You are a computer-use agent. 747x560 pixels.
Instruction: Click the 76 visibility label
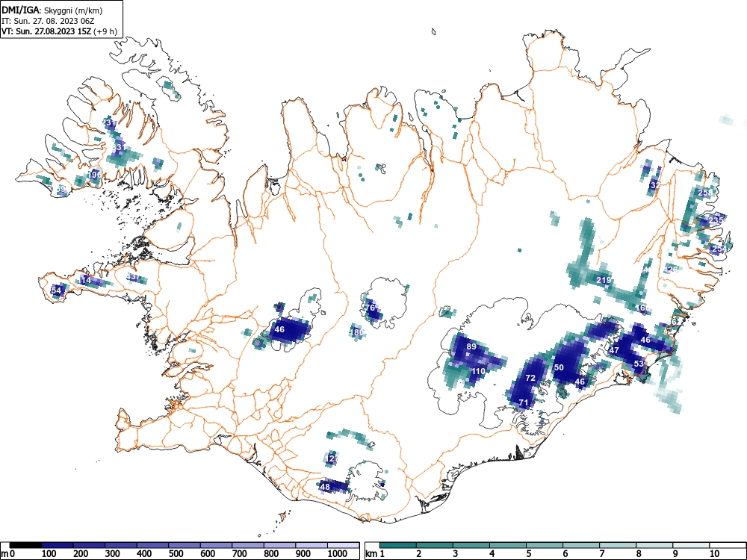coord(371,308)
